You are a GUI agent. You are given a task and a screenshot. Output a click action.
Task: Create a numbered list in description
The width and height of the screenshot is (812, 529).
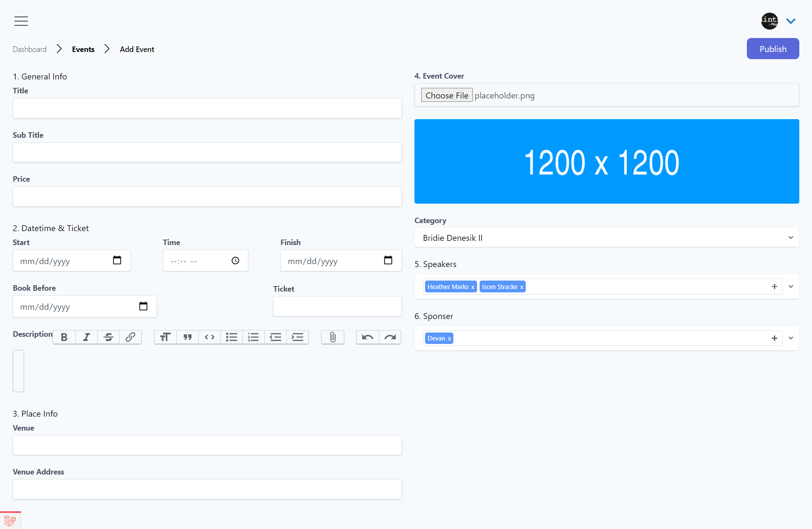coord(253,337)
